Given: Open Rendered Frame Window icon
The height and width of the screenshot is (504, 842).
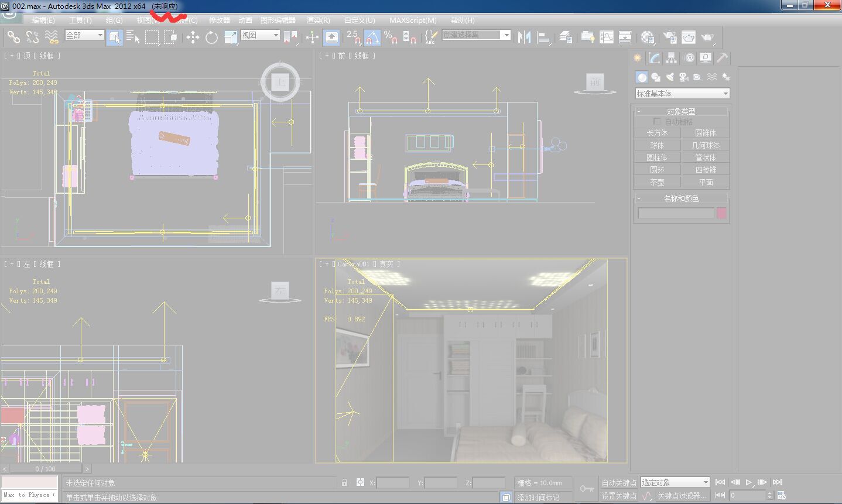Looking at the screenshot, I should (689, 37).
